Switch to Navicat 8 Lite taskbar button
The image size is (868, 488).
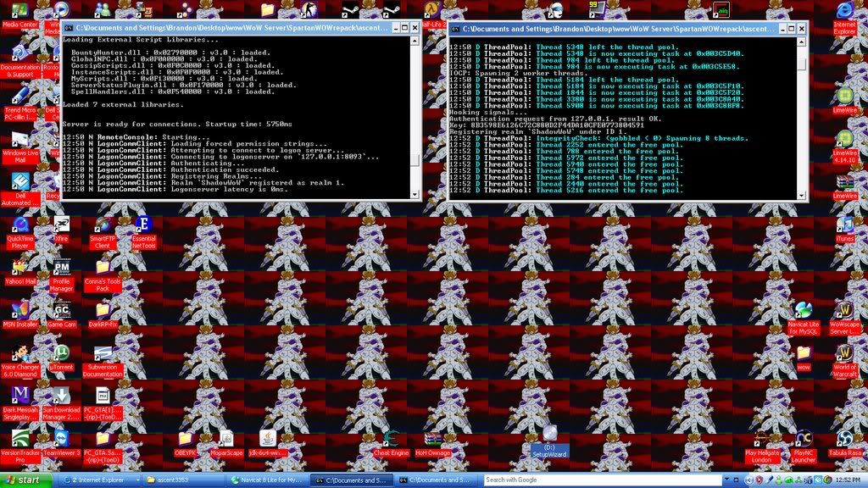click(x=268, y=480)
